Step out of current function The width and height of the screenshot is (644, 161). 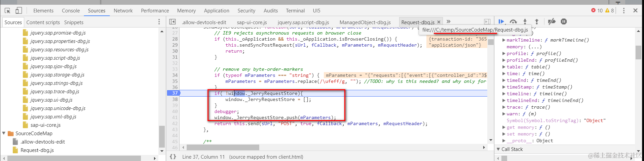537,21
